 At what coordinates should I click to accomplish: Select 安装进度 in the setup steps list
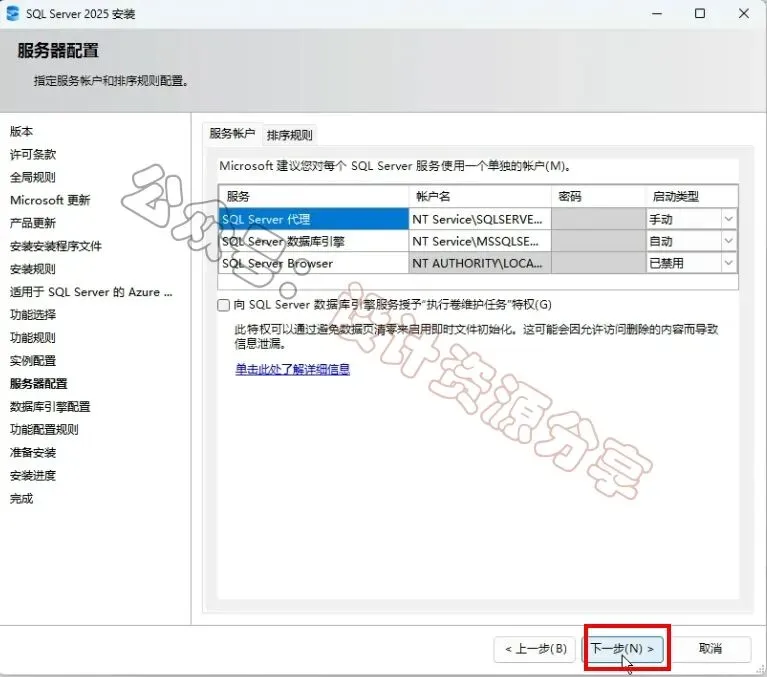pos(33,475)
